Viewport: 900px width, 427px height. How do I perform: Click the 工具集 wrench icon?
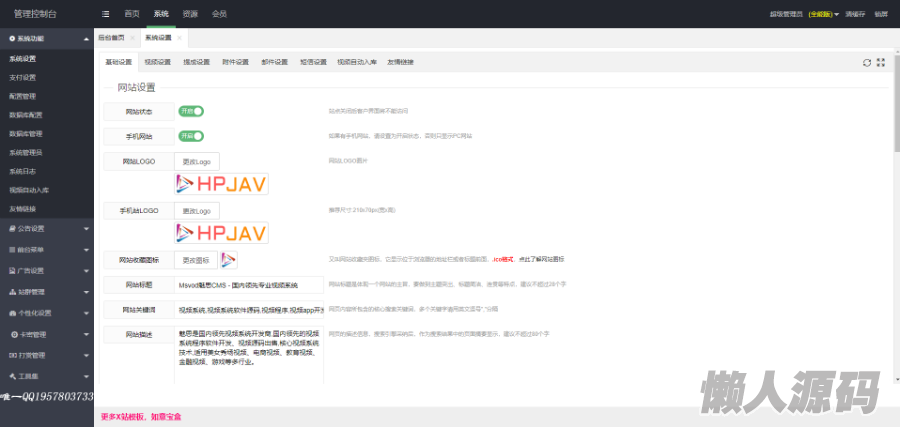[x=12, y=376]
